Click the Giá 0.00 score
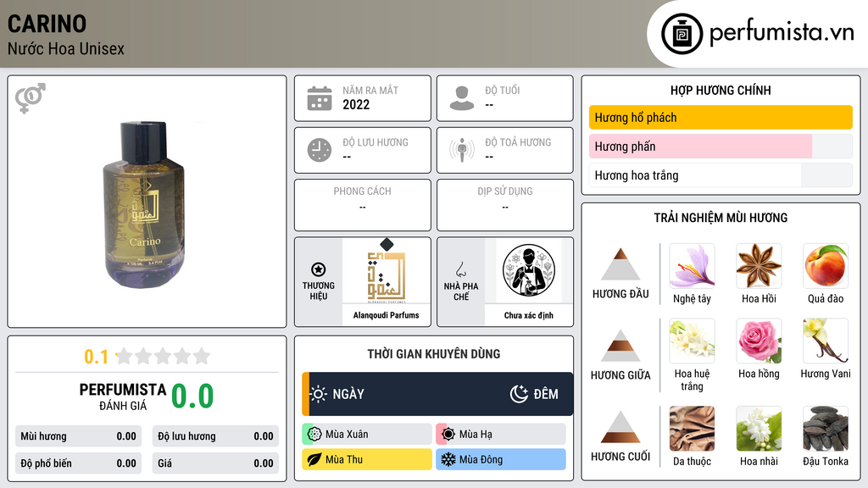Screen dimensions: 868x488 (x=215, y=463)
